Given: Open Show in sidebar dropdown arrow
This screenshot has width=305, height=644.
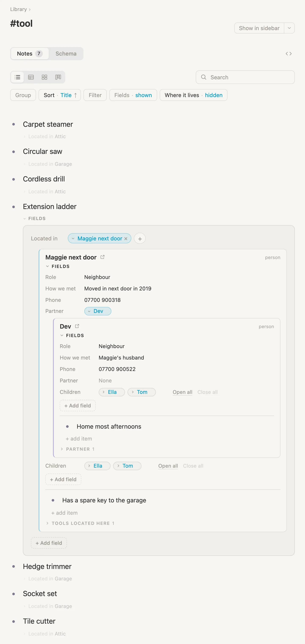Looking at the screenshot, I should [x=289, y=28].
